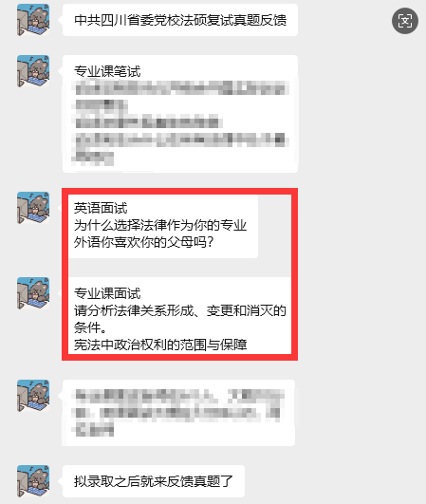Click avatar beside 中共四川省委党校法硕复试真题反馈 message
426x504 pixels.
tap(33, 20)
